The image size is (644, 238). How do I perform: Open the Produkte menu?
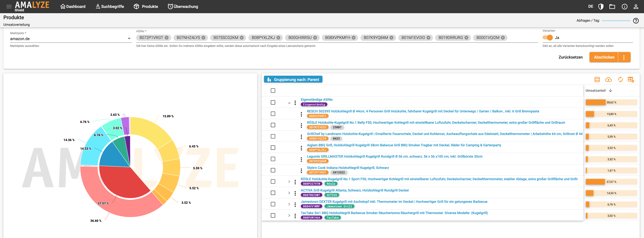tap(146, 7)
